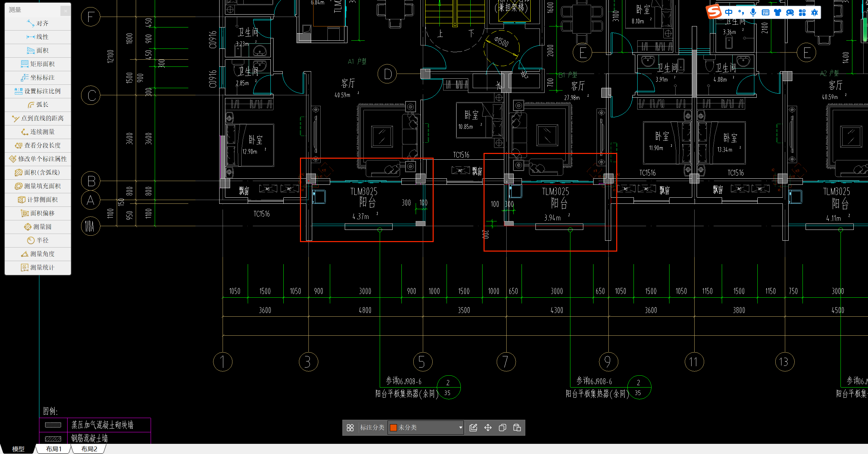Select the 对齐 (aligned) measurement tool
The height and width of the screenshot is (454, 868).
tap(38, 23)
